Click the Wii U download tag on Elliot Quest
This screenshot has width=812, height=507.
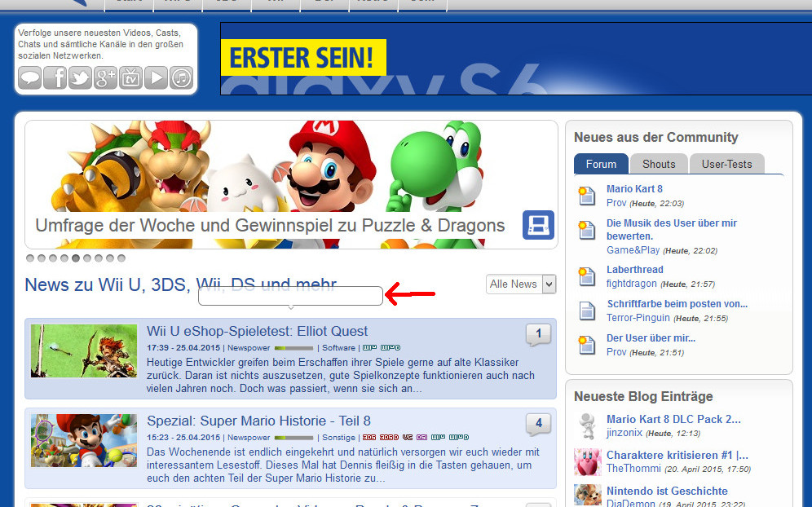(391, 348)
